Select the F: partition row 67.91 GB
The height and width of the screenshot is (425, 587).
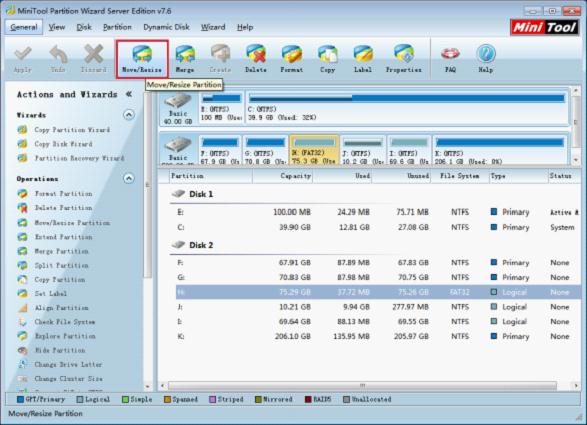pyautogui.click(x=378, y=263)
